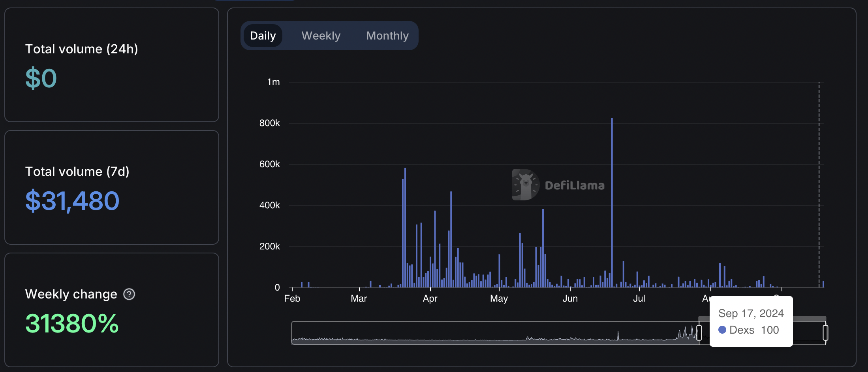The image size is (868, 372).
Task: Click the Apr label on x-axis
Action: tap(430, 298)
